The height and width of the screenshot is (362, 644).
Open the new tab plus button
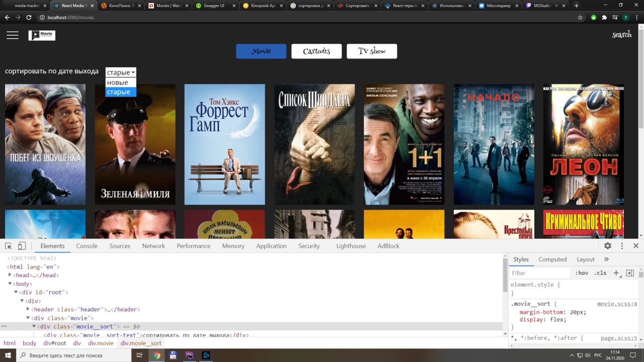point(577,6)
